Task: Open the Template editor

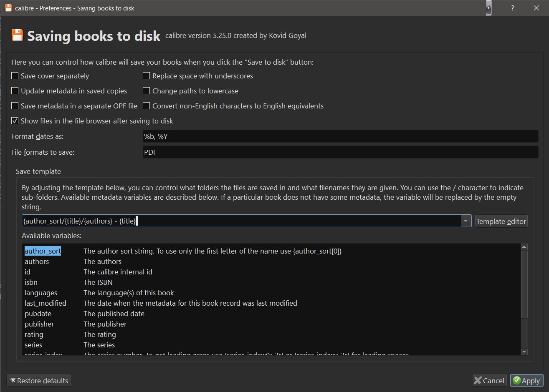Action: pyautogui.click(x=501, y=221)
